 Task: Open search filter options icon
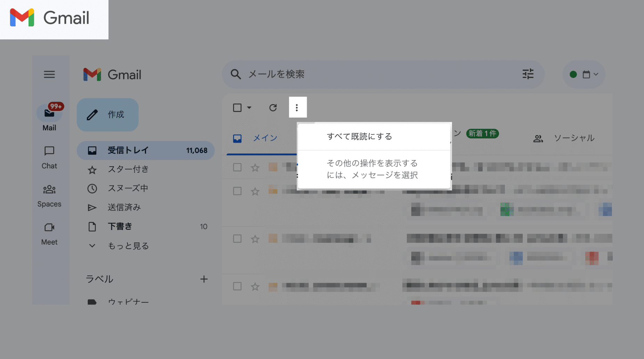(528, 74)
